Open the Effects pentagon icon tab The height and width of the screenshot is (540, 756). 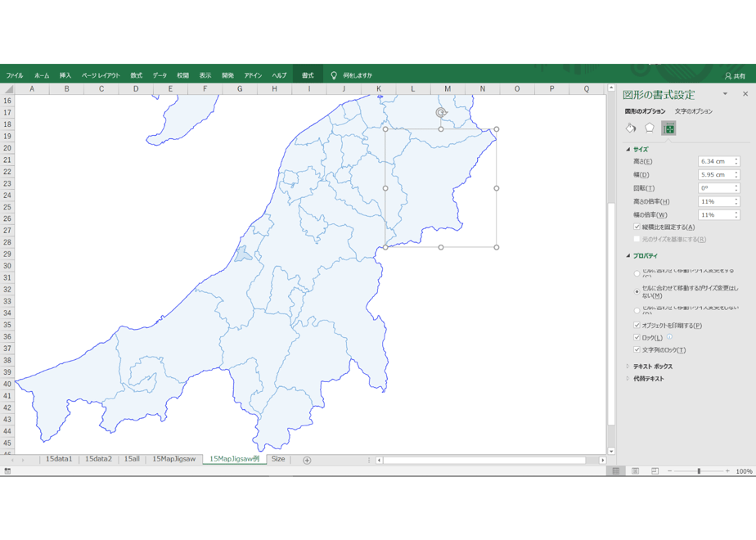point(650,128)
